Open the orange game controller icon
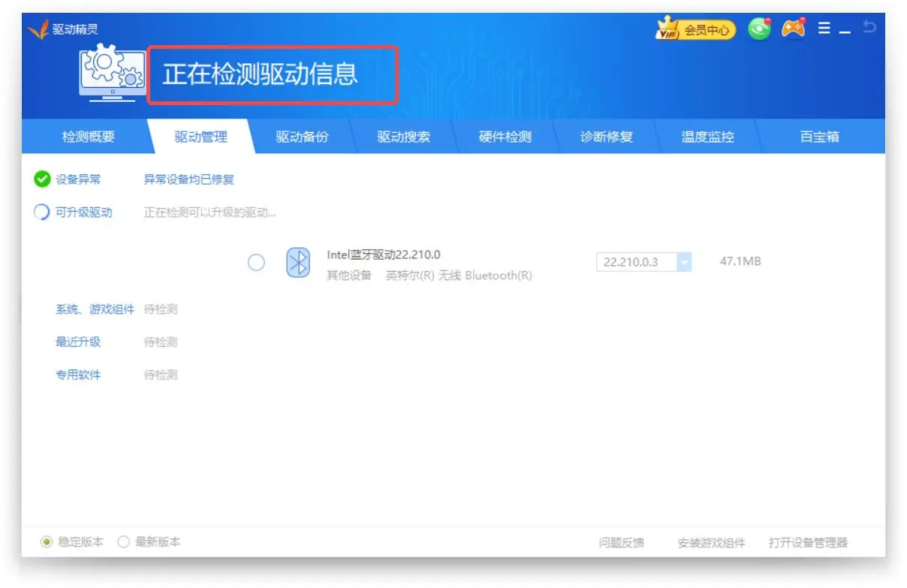 (794, 29)
